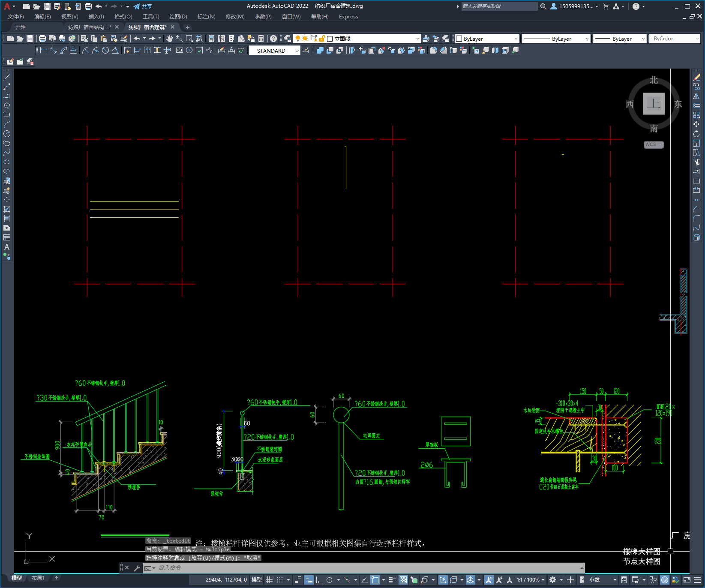The image size is (705, 588).
Task: Click the keyword search box in title bar
Action: [499, 6]
